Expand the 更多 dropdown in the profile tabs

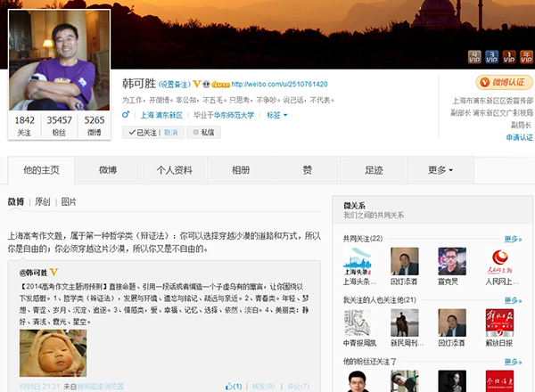pos(440,169)
